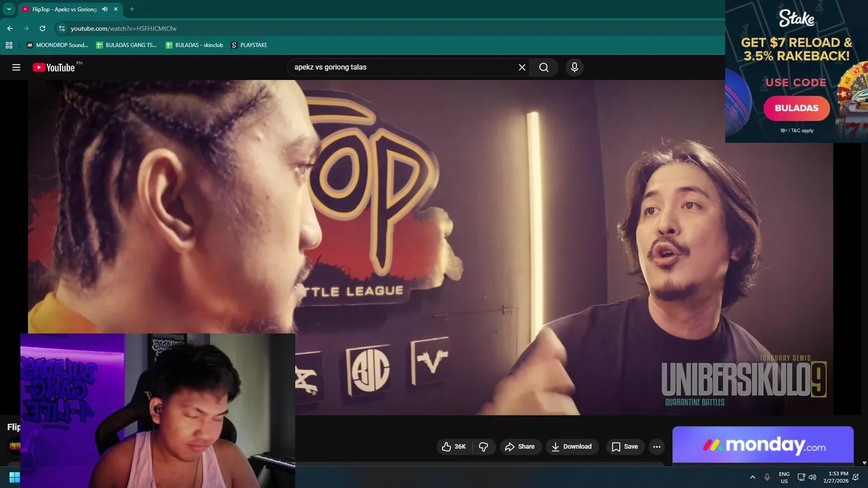This screenshot has width=868, height=488.
Task: Open network status tray icon
Action: point(801,477)
